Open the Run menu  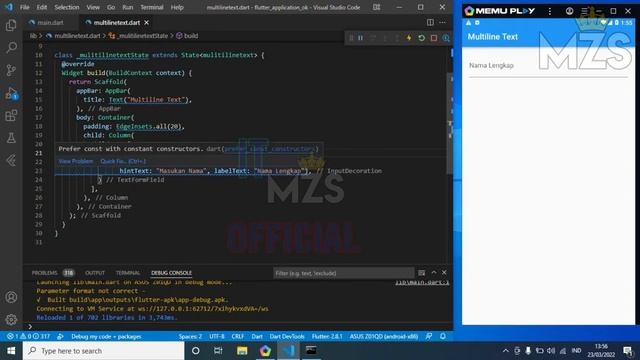(127, 7)
